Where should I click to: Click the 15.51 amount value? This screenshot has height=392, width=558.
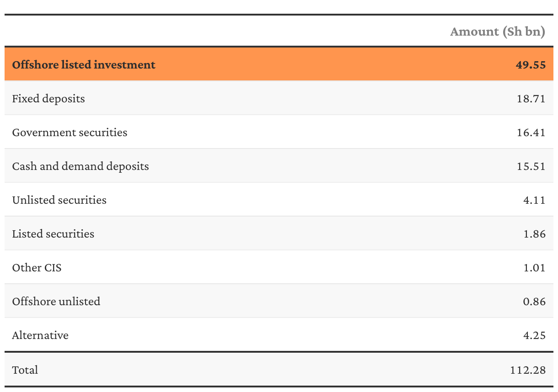tap(531, 166)
